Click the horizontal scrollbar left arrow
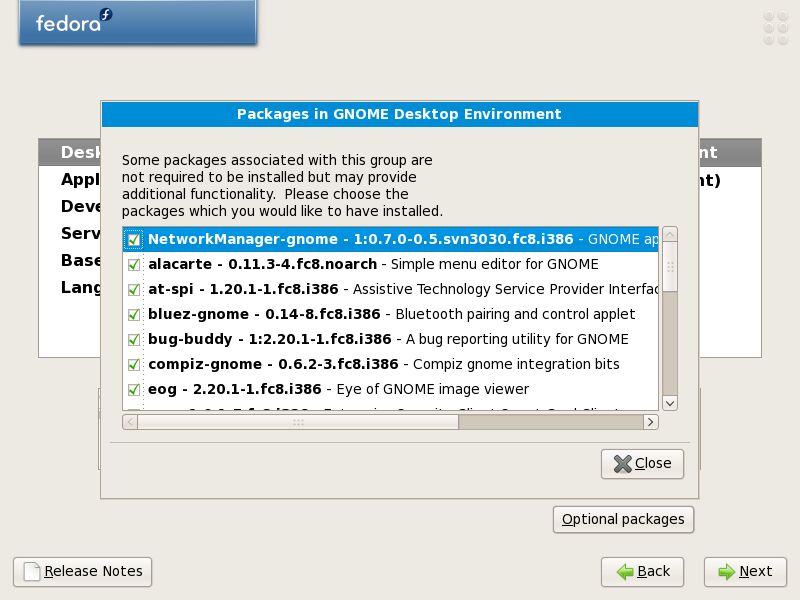The width and height of the screenshot is (800, 600). pos(130,422)
